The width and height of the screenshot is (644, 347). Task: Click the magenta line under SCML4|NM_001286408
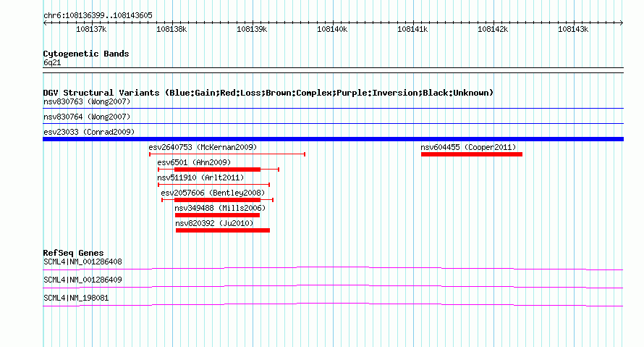tap(333, 269)
